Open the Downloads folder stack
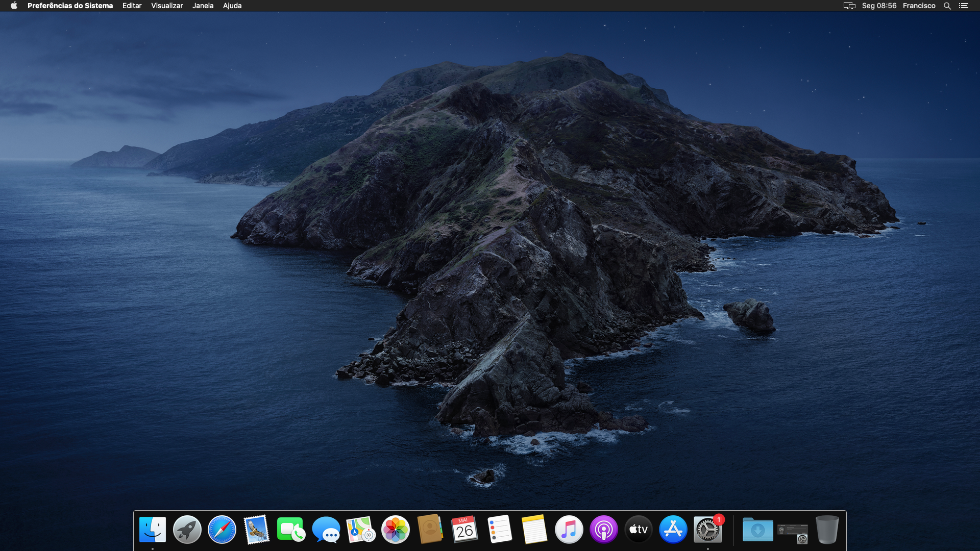 point(757,530)
